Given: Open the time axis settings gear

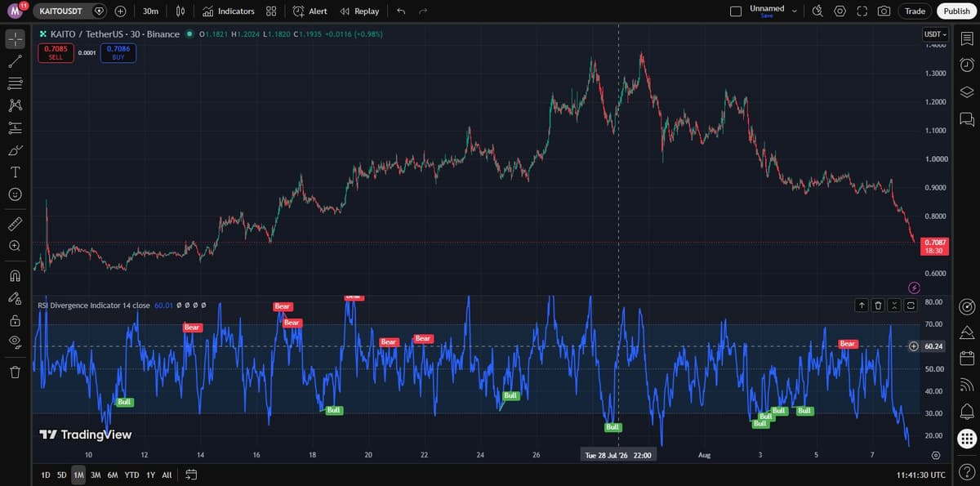Looking at the screenshot, I should pyautogui.click(x=936, y=455).
